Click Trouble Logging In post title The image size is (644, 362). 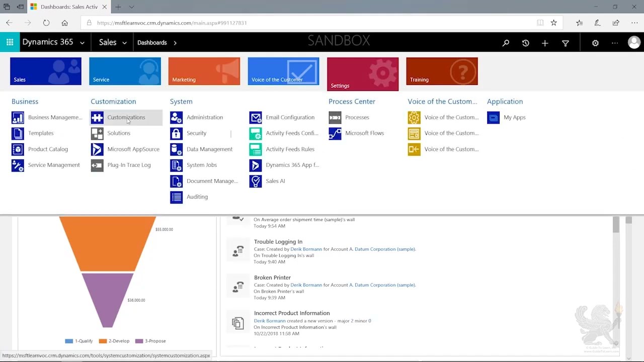(x=278, y=241)
